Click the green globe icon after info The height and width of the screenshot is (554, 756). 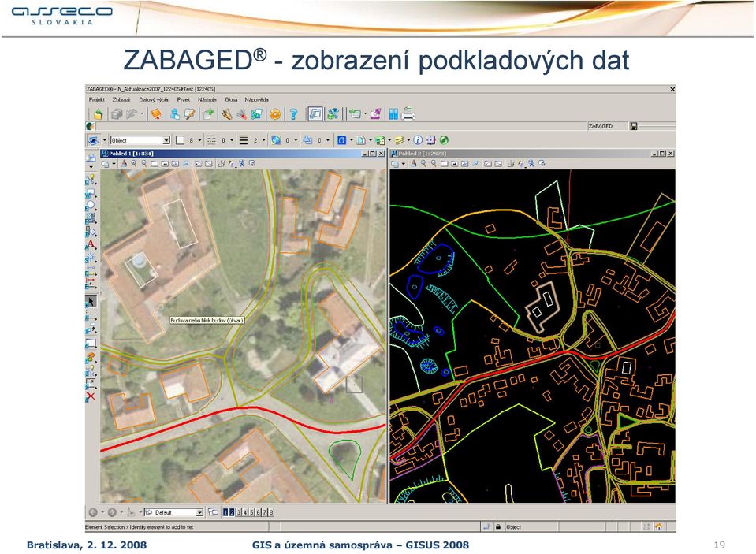[444, 140]
